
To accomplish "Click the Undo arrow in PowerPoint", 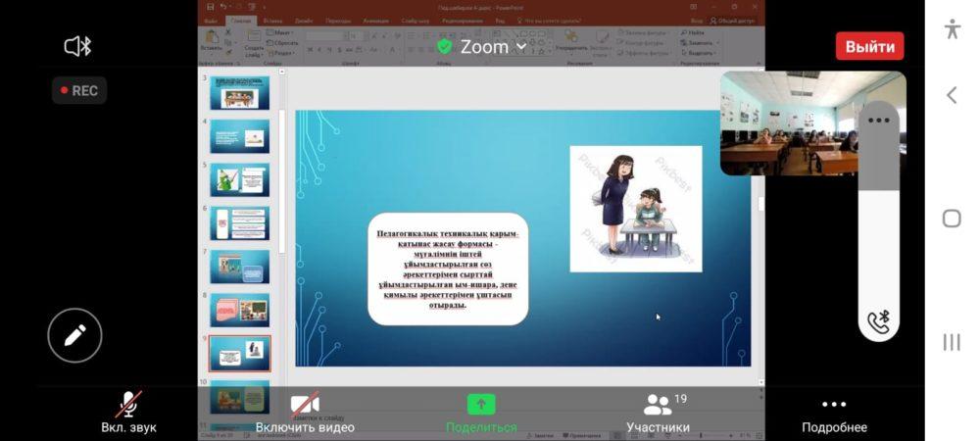I will (x=223, y=7).
